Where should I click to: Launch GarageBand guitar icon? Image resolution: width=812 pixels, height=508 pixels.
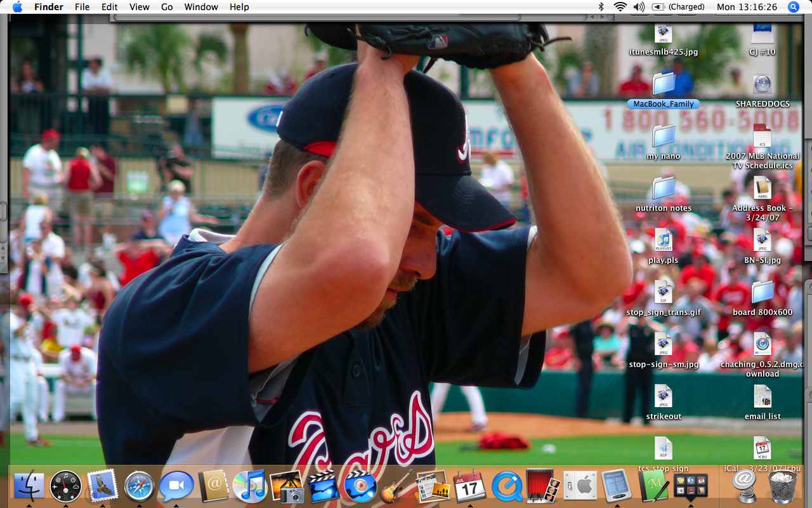click(396, 486)
